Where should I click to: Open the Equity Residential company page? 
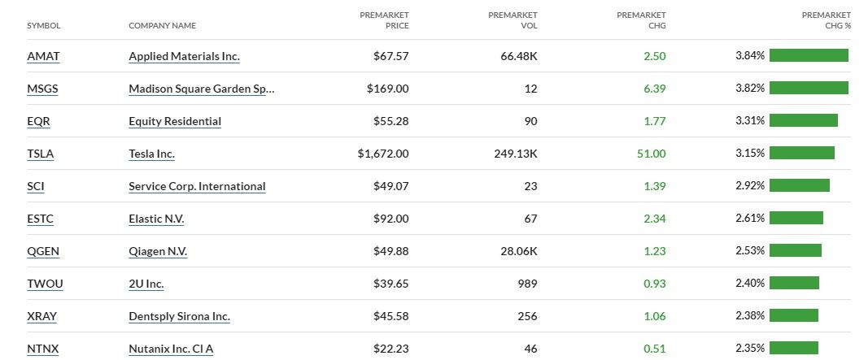[x=175, y=121]
